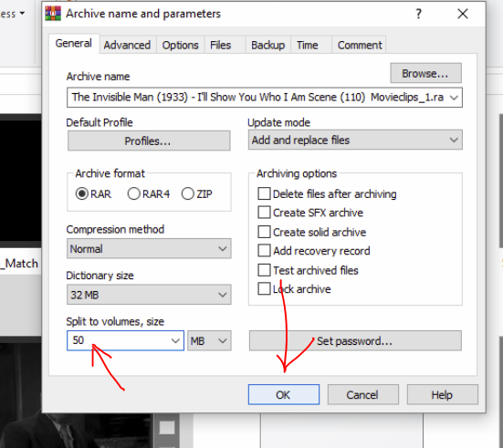
Task: Open the Backup tab
Action: 267,46
